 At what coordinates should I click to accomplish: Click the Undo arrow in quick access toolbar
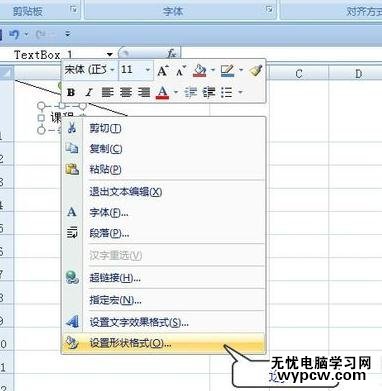pos(14,34)
